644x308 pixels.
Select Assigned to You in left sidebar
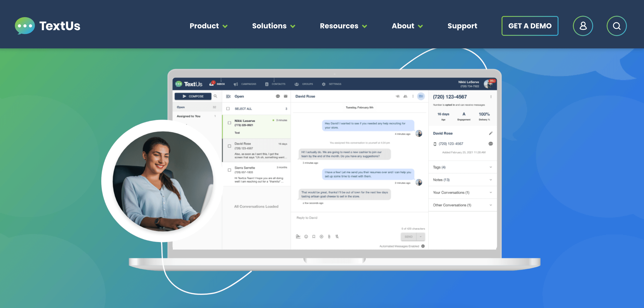tap(196, 116)
